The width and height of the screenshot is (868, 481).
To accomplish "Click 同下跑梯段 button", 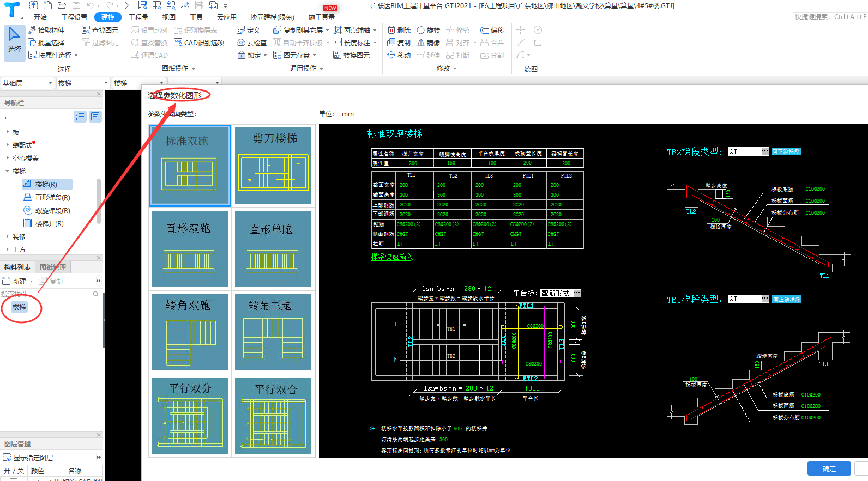I will (x=786, y=151).
